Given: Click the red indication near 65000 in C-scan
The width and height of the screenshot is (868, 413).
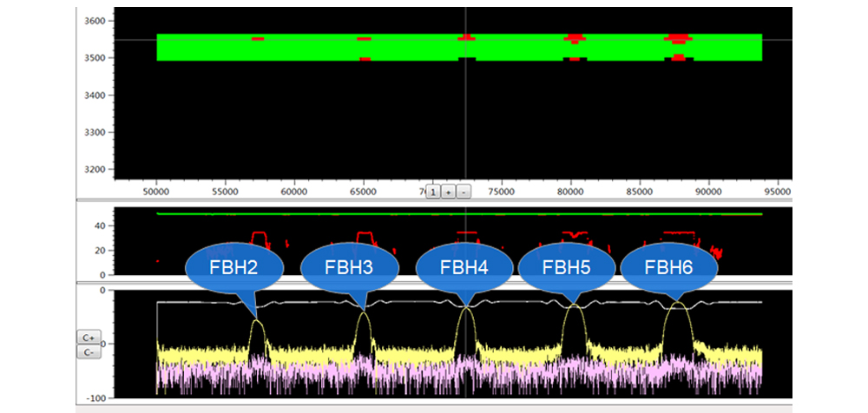Looking at the screenshot, I should 365,39.
